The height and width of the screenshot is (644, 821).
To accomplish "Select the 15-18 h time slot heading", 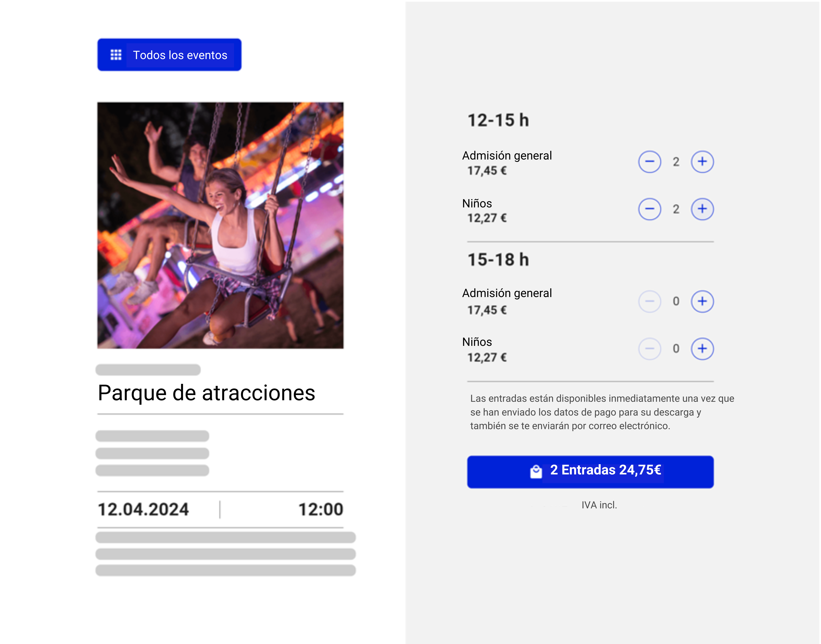I will click(x=498, y=259).
